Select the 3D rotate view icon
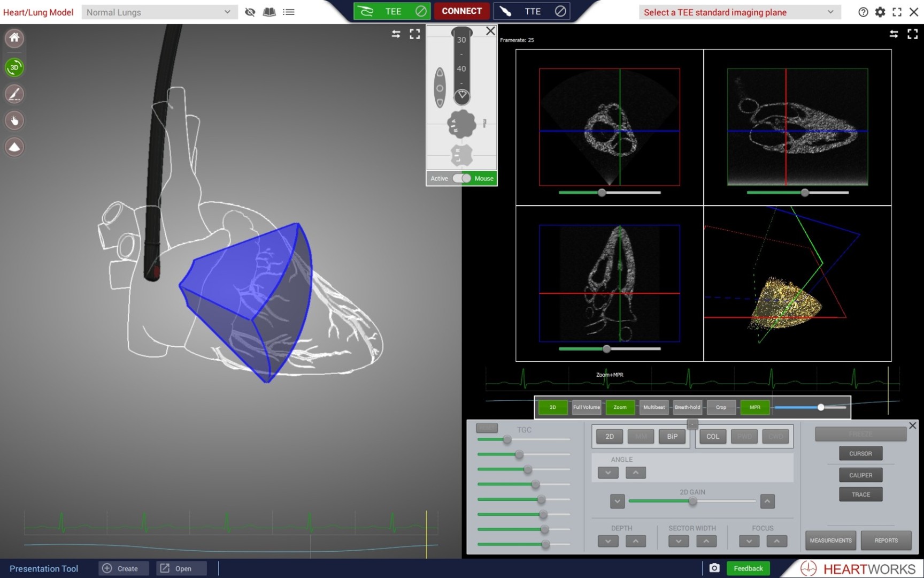The height and width of the screenshot is (578, 924). [x=14, y=67]
